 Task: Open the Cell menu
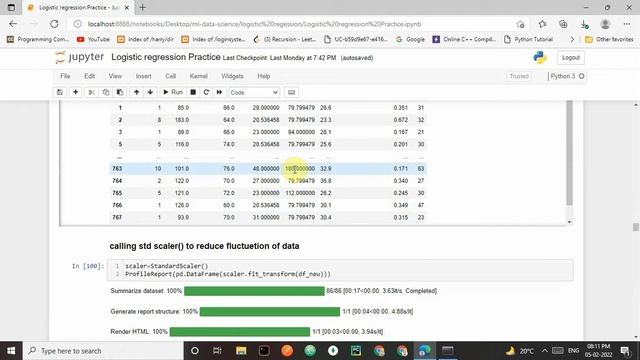(x=171, y=76)
